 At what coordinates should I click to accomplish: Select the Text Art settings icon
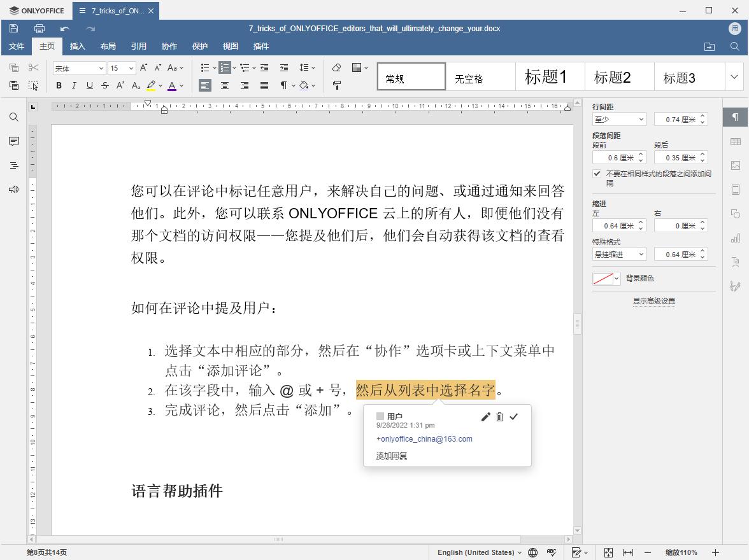[x=736, y=261]
